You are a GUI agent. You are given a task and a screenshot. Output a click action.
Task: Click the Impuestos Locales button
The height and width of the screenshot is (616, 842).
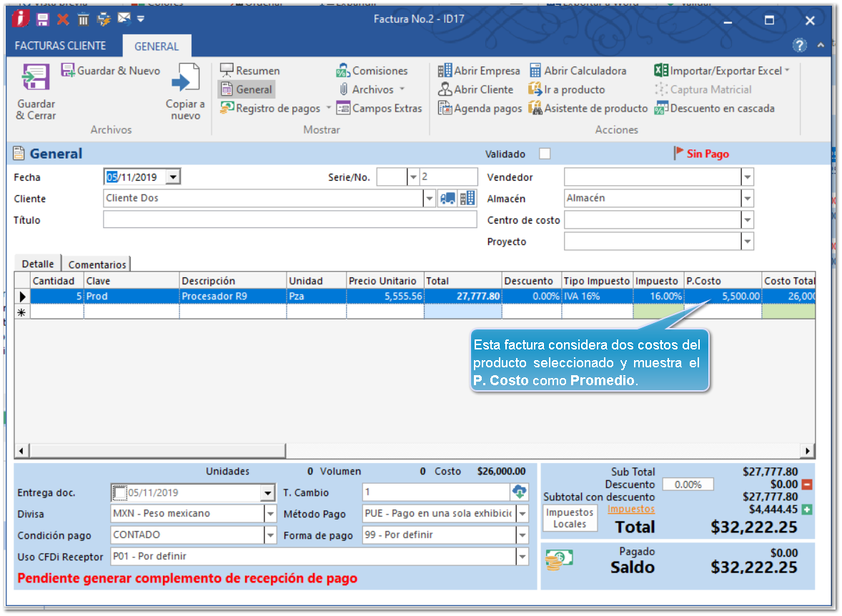pyautogui.click(x=570, y=518)
